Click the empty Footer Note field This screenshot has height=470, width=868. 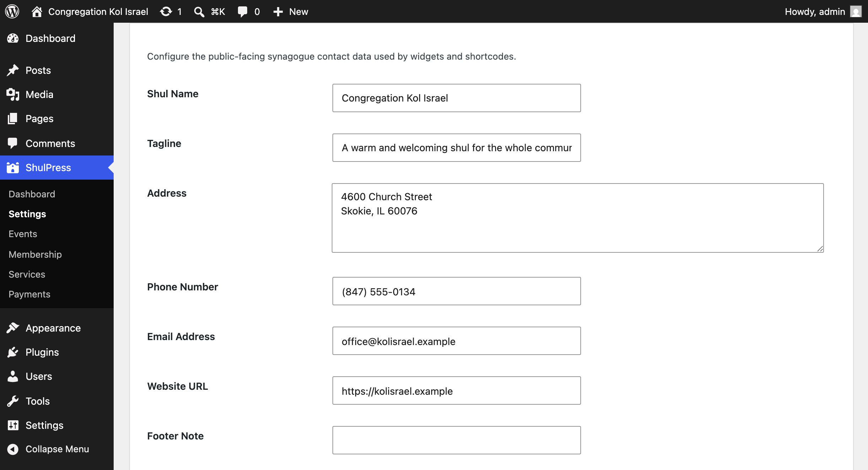coord(456,440)
